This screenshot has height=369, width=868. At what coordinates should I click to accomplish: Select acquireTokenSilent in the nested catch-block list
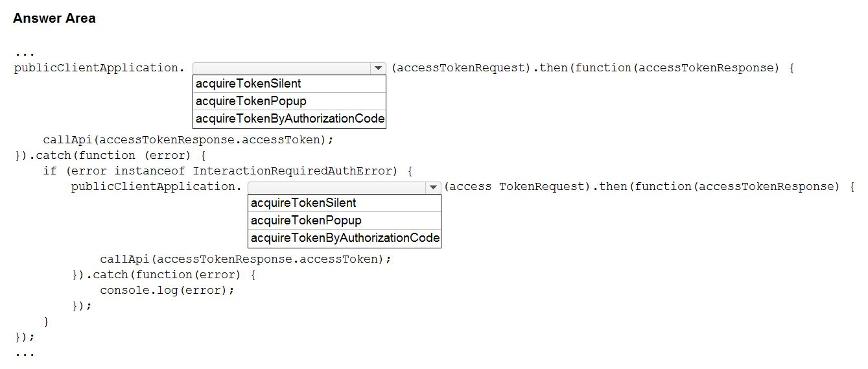344,203
